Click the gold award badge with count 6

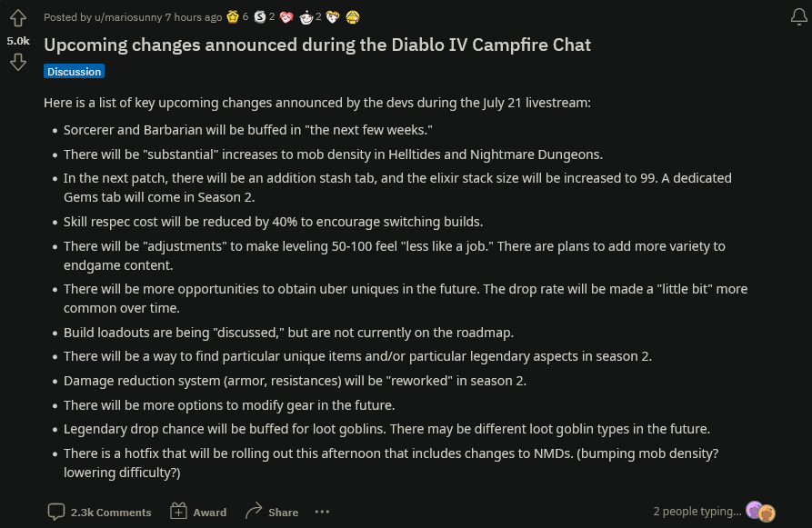coord(233,16)
